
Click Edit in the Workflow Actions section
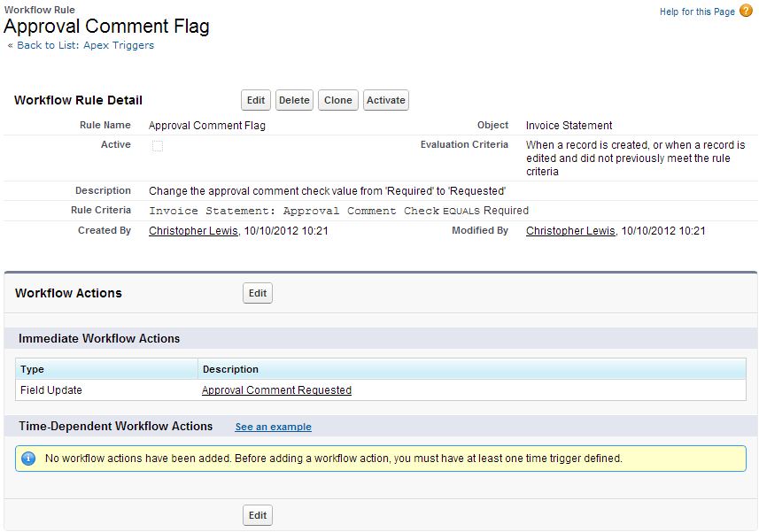257,293
